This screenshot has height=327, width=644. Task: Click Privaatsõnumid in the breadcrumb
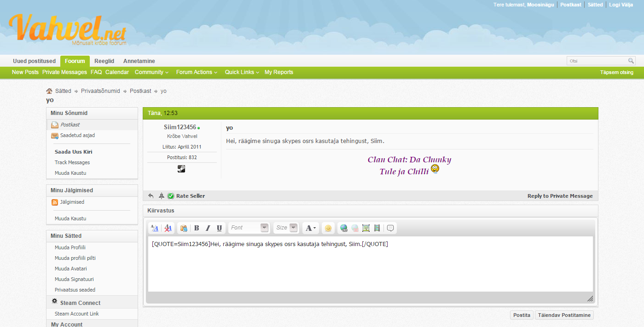pos(100,91)
